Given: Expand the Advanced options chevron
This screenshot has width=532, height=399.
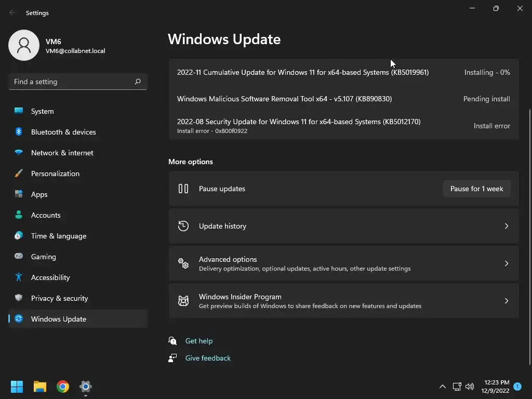Looking at the screenshot, I should (507, 263).
